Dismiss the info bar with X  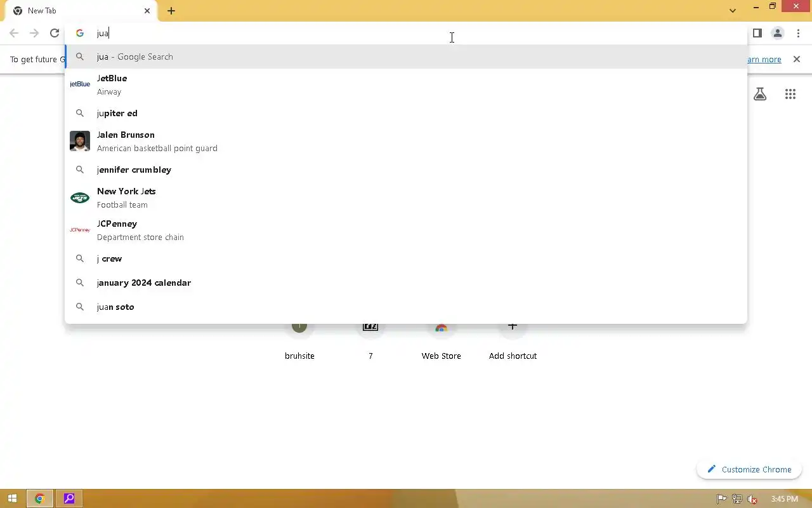(797, 59)
